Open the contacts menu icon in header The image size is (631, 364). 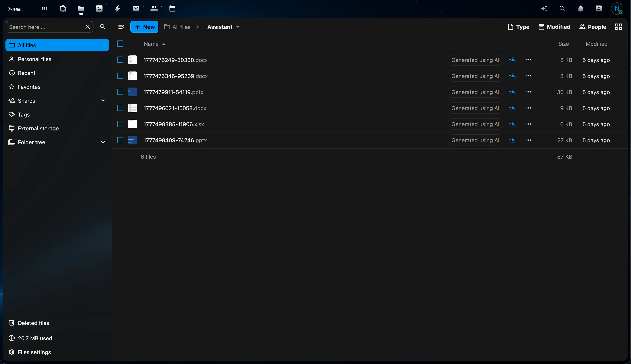click(x=599, y=9)
